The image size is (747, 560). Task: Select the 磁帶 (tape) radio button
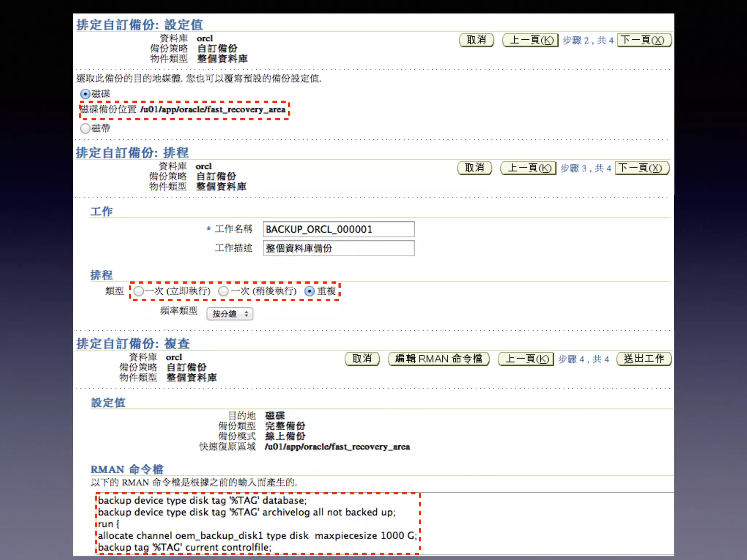85,128
